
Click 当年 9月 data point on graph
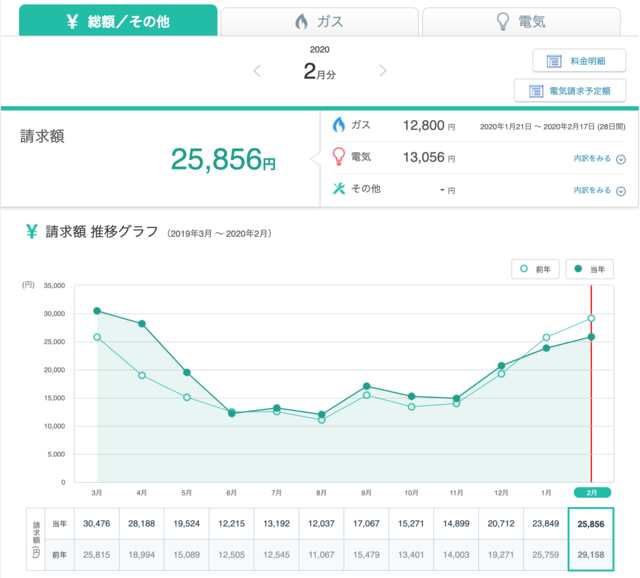tap(367, 386)
